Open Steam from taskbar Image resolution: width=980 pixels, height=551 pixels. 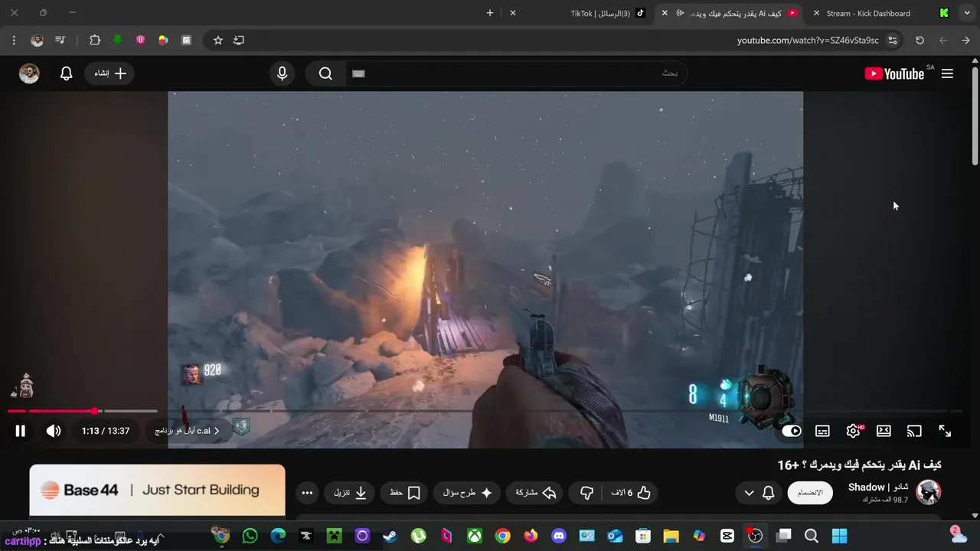390,536
